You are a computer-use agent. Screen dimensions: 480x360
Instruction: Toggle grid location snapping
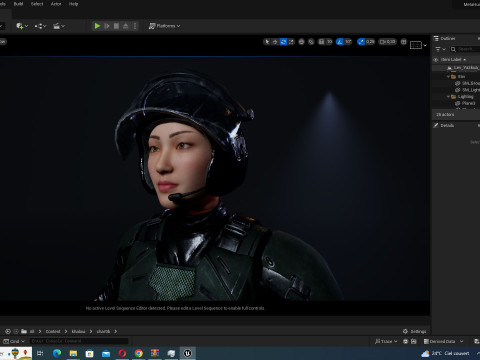click(x=321, y=42)
